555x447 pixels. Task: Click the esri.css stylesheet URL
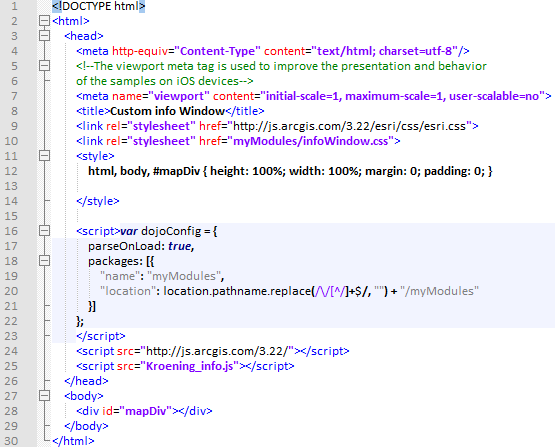point(349,126)
